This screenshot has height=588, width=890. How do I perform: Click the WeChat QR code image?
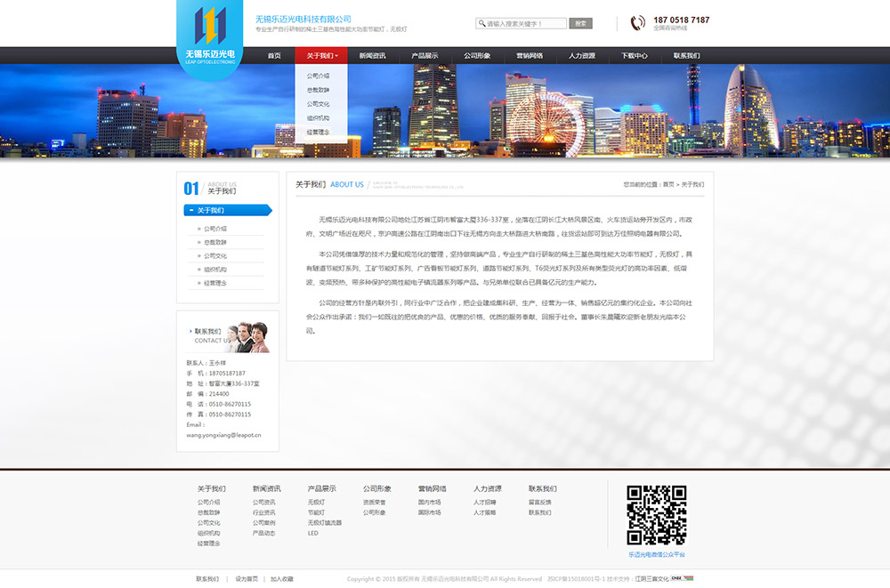656,515
